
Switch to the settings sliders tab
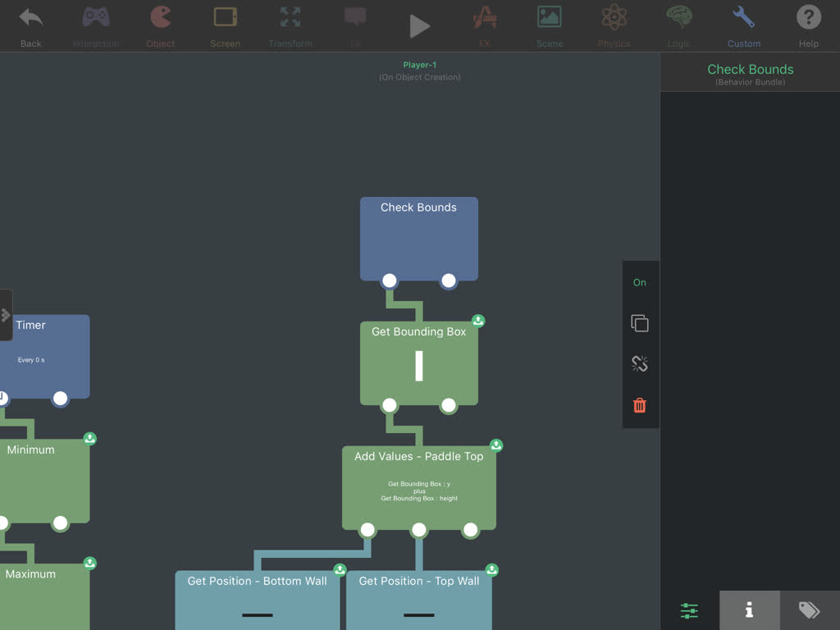point(689,610)
